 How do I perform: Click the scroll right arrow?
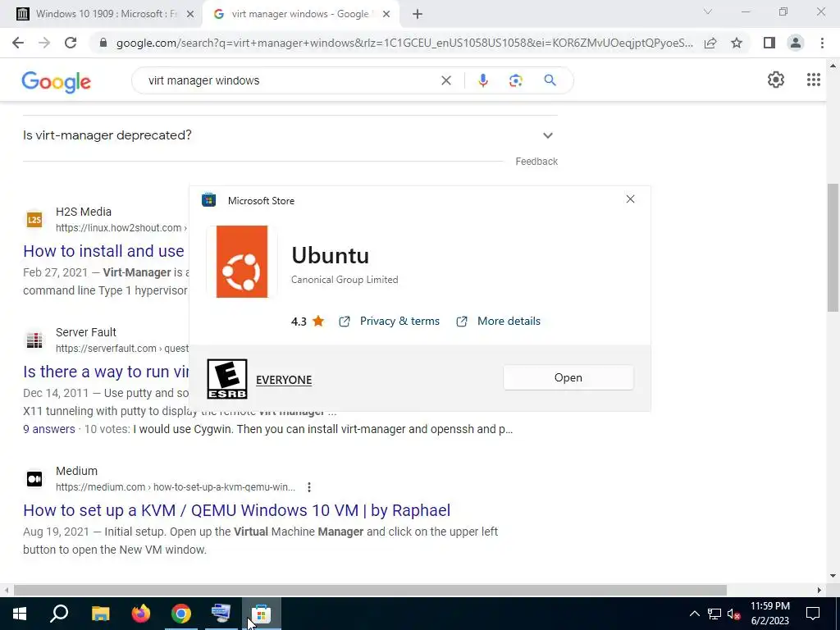point(819,590)
